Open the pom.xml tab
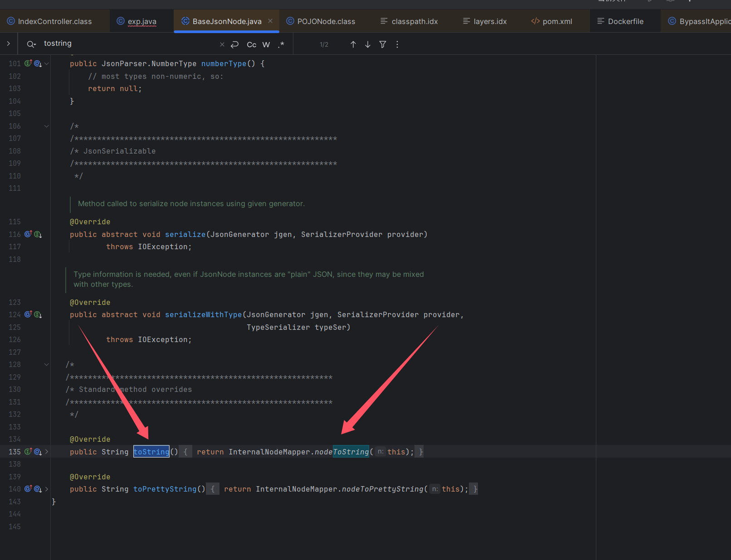Image resolution: width=731 pixels, height=560 pixels. (552, 21)
